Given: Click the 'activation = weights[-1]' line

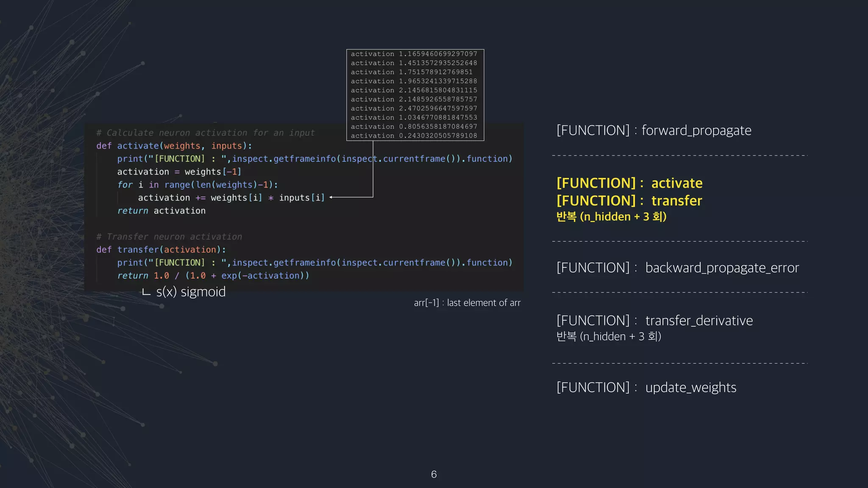Looking at the screenshot, I should (x=179, y=172).
